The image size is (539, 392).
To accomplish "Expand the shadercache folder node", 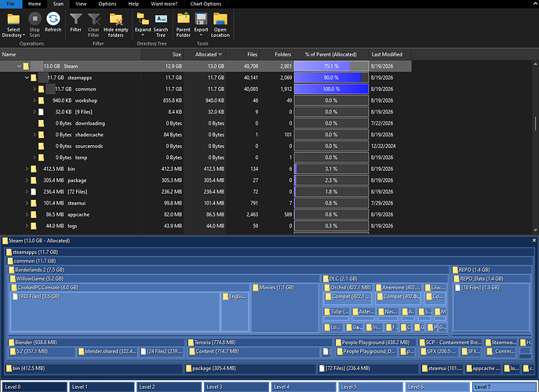I will click(x=35, y=135).
